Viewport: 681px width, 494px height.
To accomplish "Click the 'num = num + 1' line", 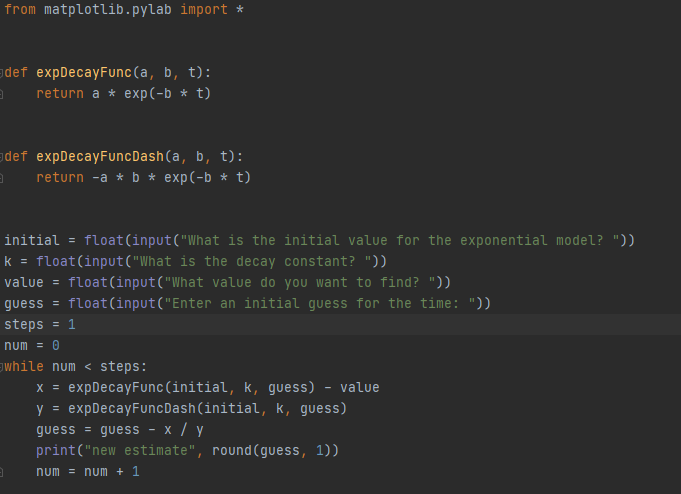I will click(88, 471).
